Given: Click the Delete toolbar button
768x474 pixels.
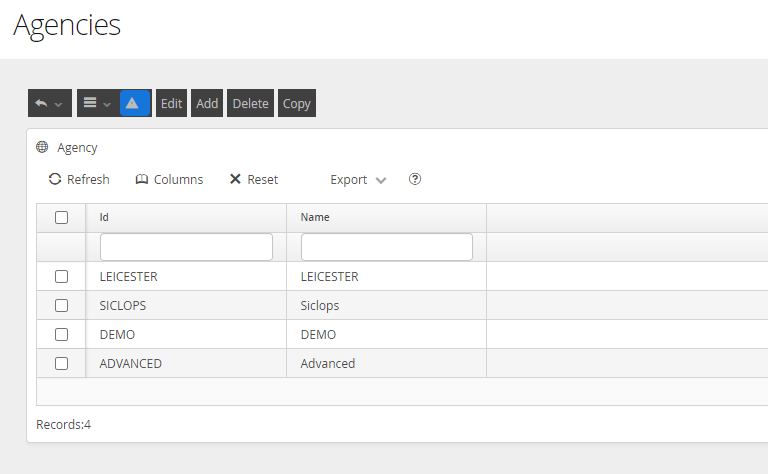Looking at the screenshot, I should coord(250,103).
